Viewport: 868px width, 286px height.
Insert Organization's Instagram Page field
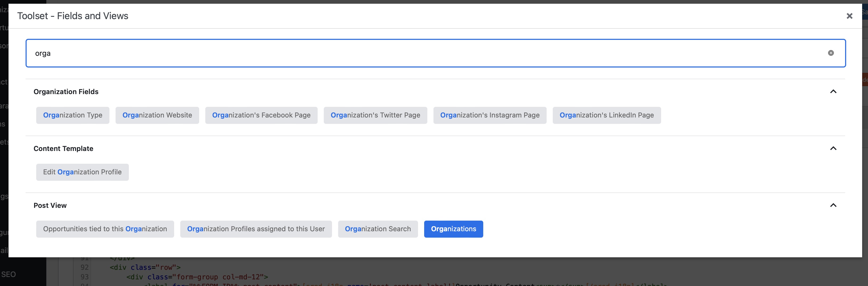490,115
